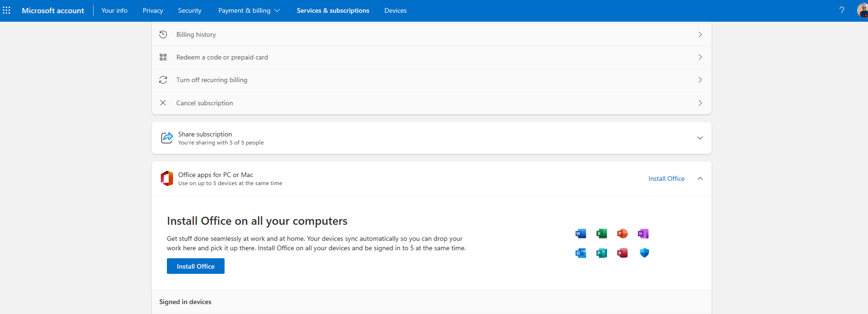
Task: Select Cancel subscription option
Action: (x=431, y=103)
